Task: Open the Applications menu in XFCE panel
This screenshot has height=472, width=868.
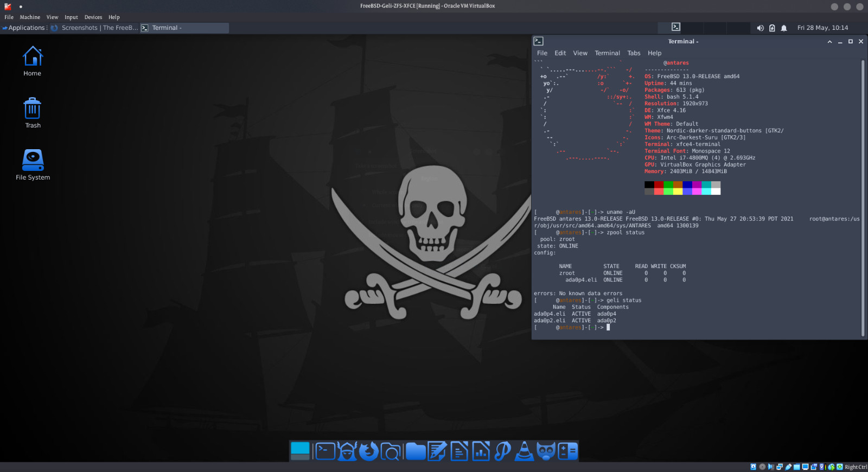Action: coord(25,28)
